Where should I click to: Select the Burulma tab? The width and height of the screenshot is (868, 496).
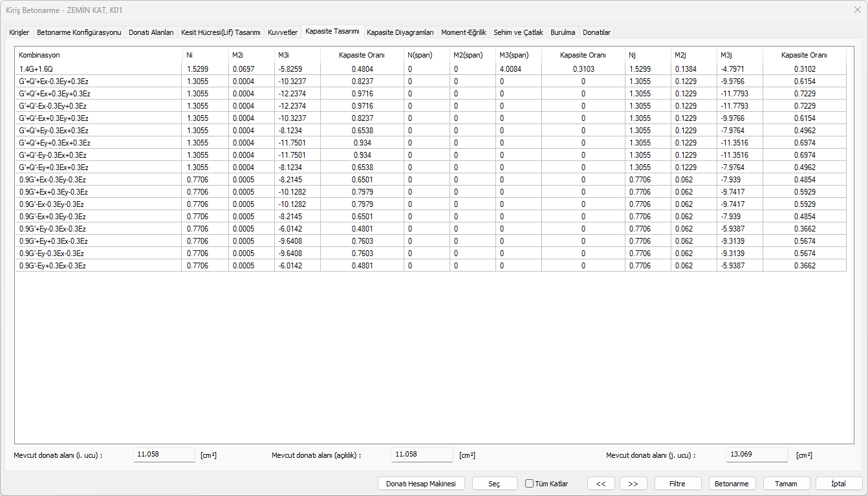click(562, 32)
